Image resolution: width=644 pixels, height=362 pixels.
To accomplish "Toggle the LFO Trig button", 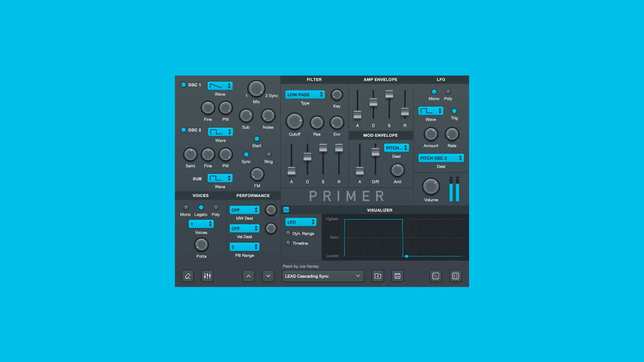I will tap(454, 111).
